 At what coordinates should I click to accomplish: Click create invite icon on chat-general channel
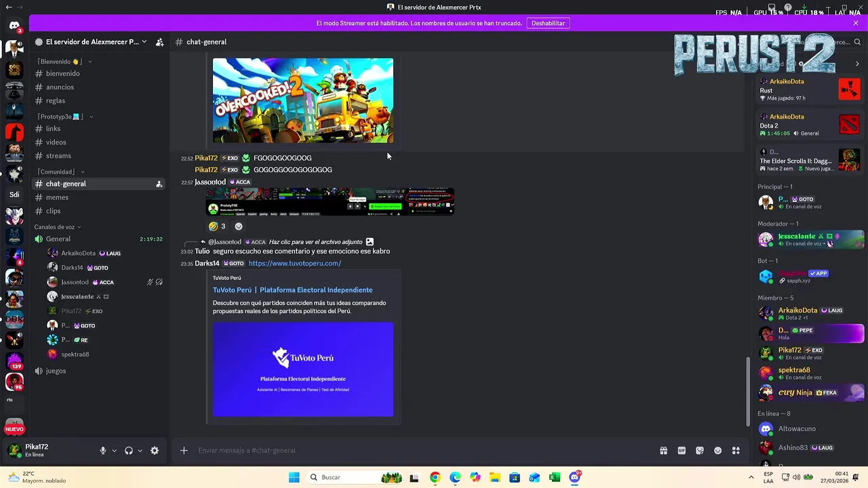[159, 184]
